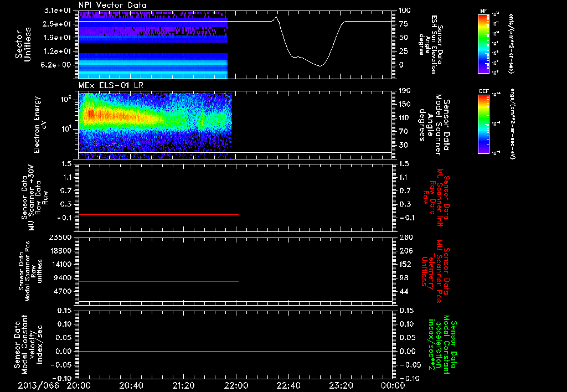Click the '14100' scanner position tick value
Viewport: 567px width, 392px height.
pyautogui.click(x=61, y=264)
